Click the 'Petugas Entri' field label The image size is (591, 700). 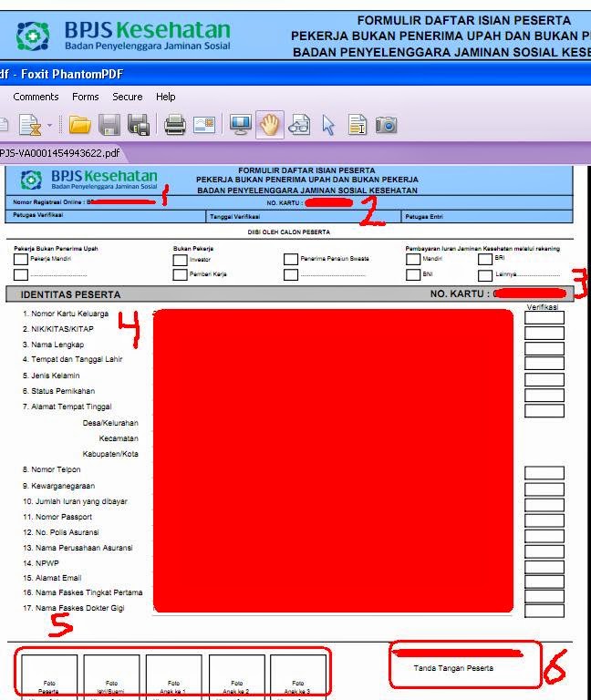(x=424, y=217)
